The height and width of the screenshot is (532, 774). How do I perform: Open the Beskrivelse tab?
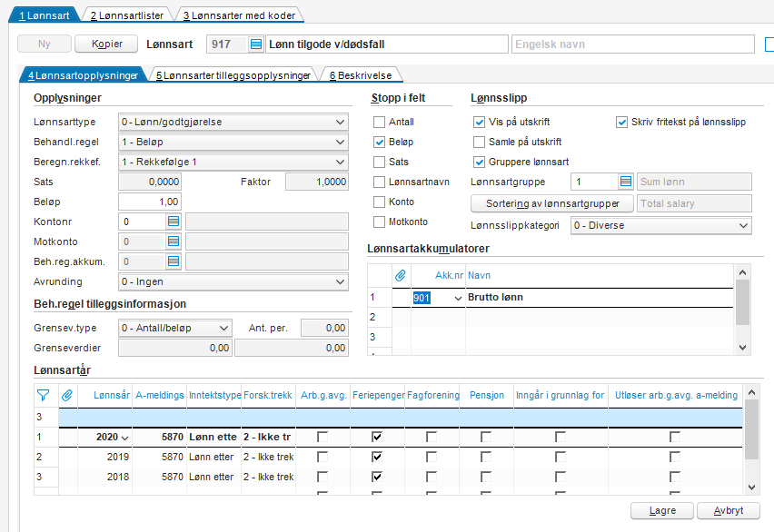361,75
